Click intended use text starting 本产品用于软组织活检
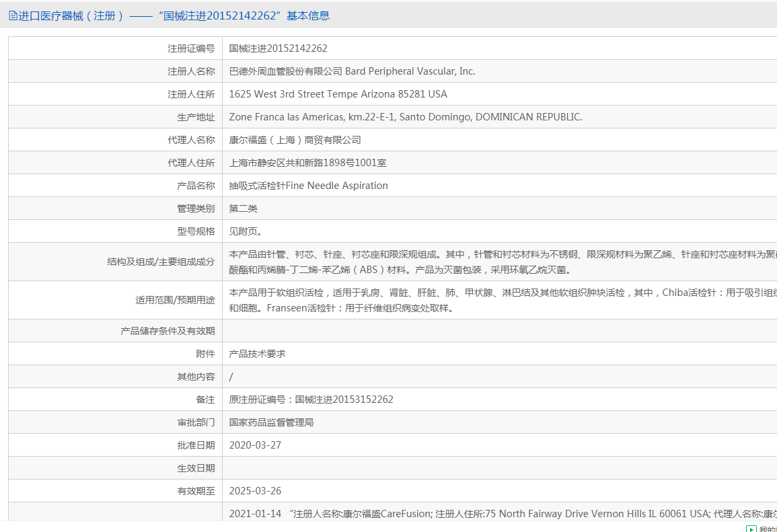 503,300
